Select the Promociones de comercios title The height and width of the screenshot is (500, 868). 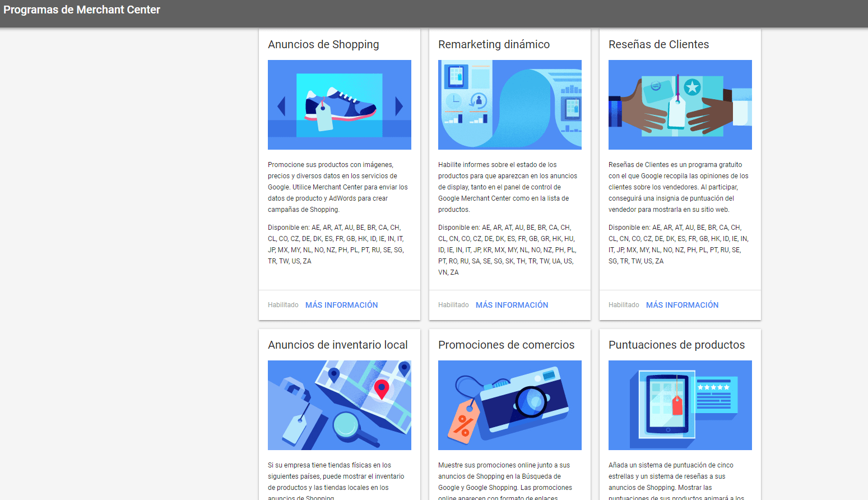point(506,345)
